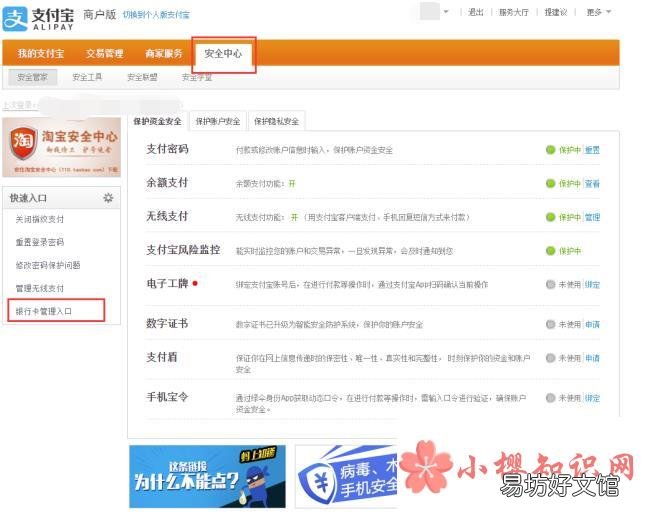Select 安全工具 sub-navigation item
Screen dimensions: 647x517
[87, 77]
